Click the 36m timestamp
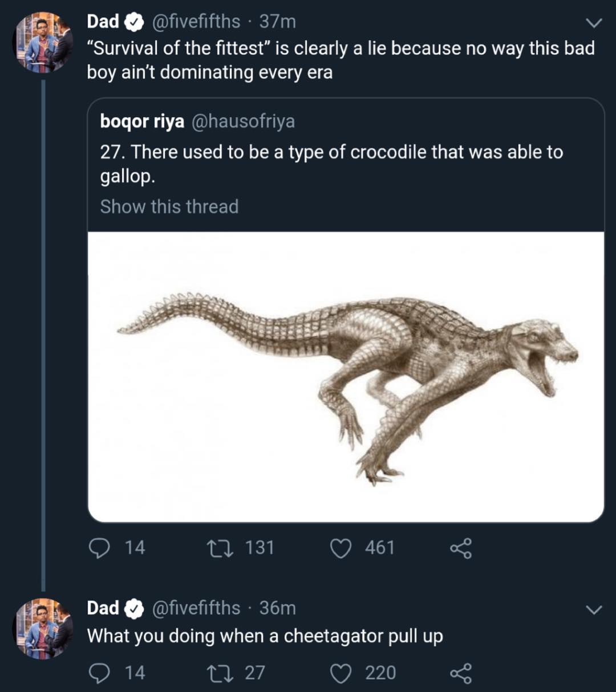616x692 pixels. [278, 608]
